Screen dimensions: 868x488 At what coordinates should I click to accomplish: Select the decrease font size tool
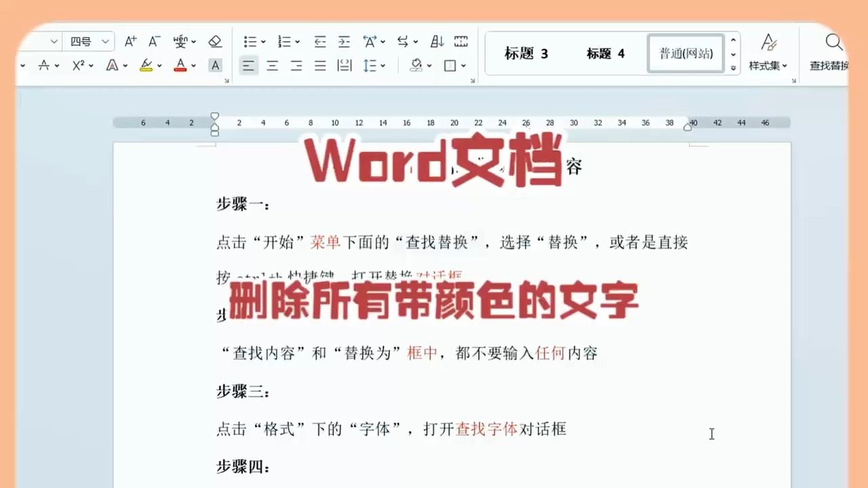point(154,41)
